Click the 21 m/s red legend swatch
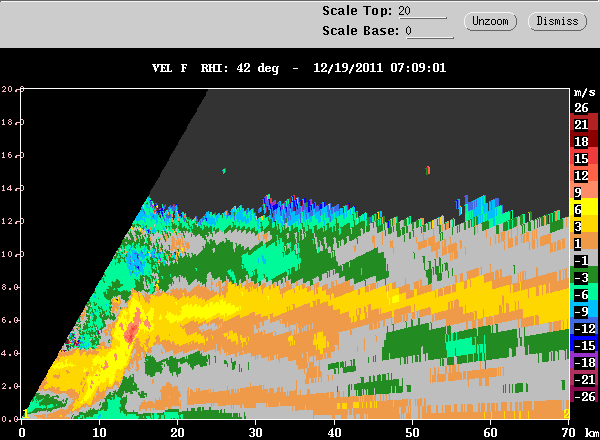Viewport: 600px width, 440px height. click(x=584, y=124)
